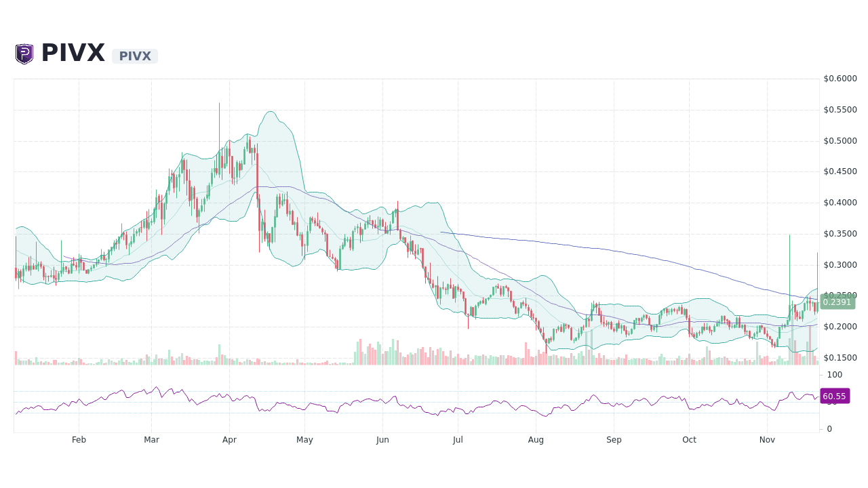Click the PIVX ticker badge
The width and height of the screenshot is (868, 488).
(x=135, y=56)
